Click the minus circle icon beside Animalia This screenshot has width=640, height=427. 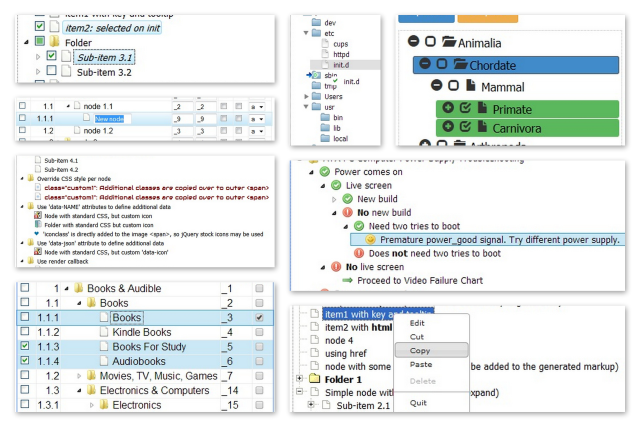coord(413,41)
